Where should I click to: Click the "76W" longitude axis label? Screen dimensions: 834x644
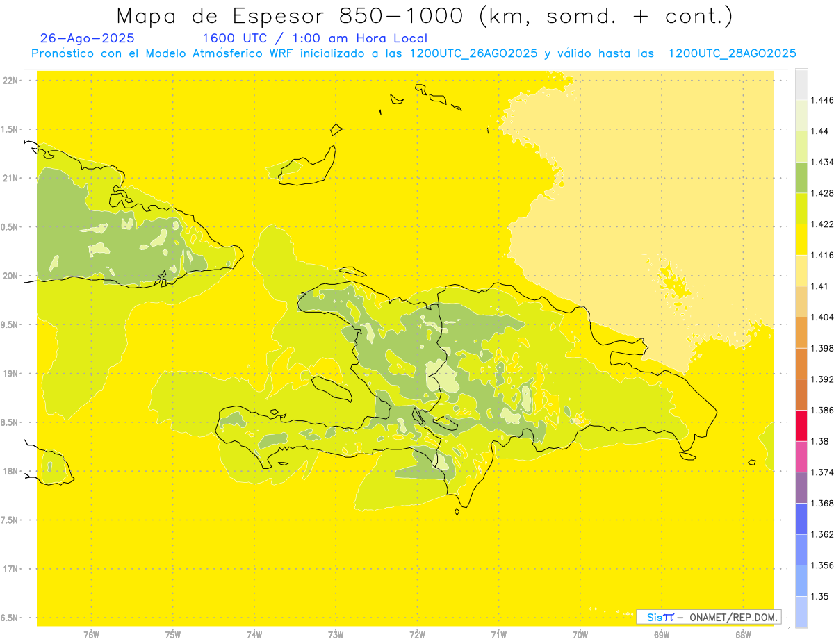91,634
